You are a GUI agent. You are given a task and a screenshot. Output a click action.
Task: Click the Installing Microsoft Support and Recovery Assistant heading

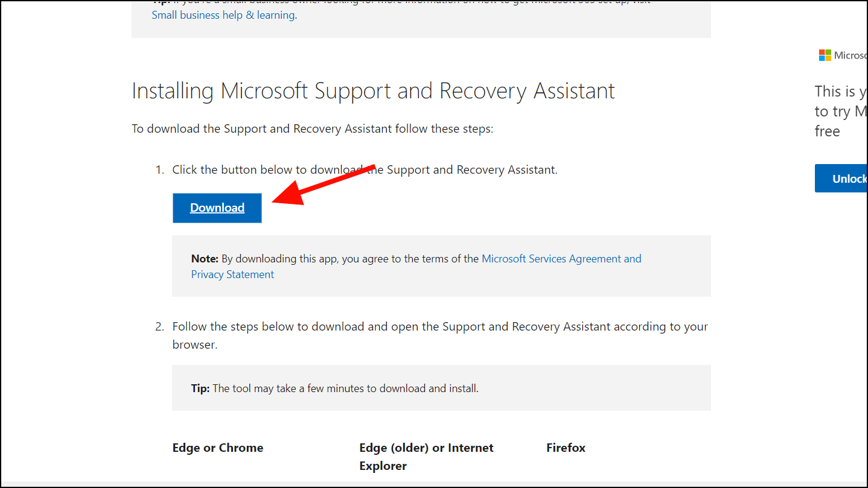coord(373,90)
